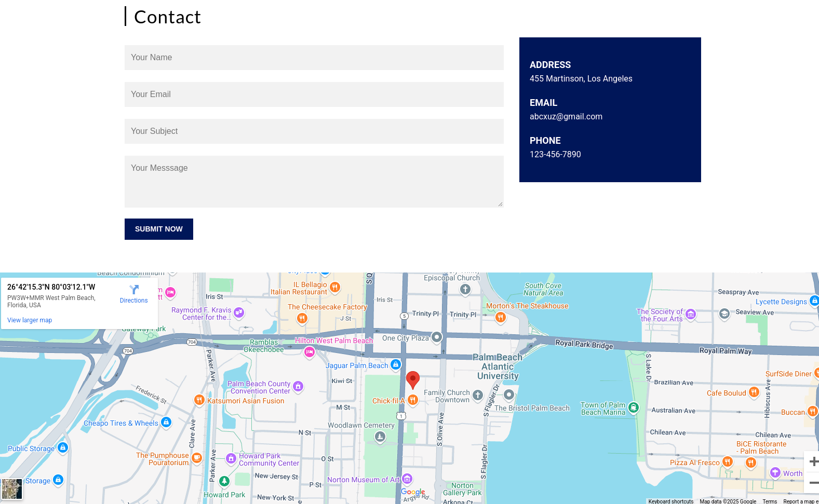This screenshot has width=819, height=504.
Task: Click the Royal Park Bridge label
Action: click(584, 345)
